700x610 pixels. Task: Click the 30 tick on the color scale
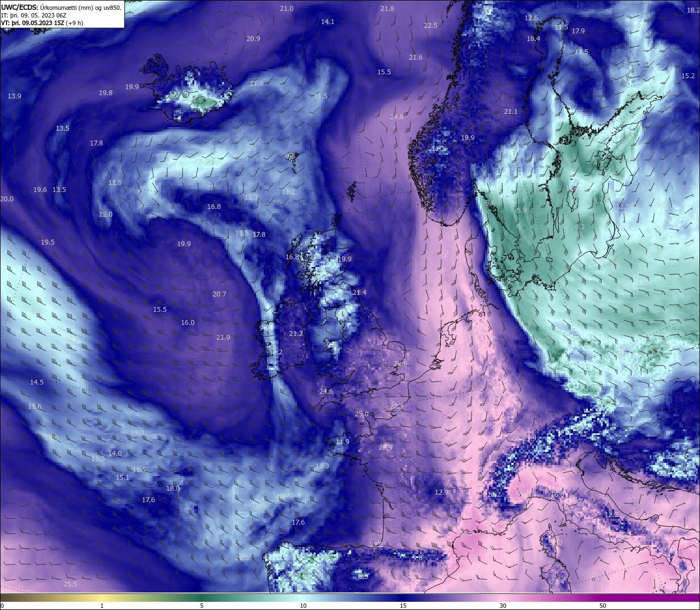(503, 606)
